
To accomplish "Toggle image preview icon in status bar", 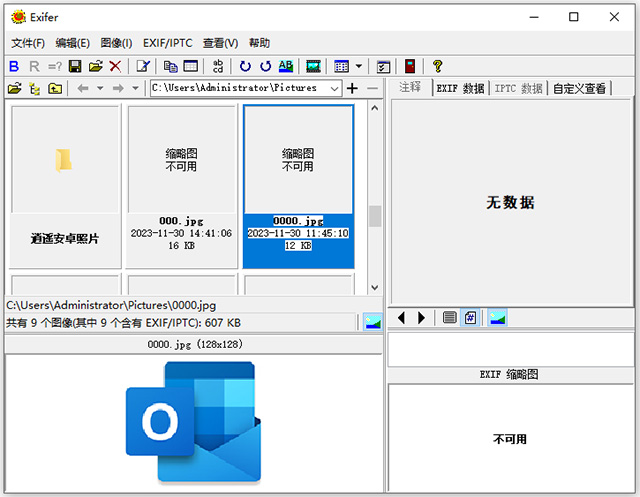I will click(373, 322).
